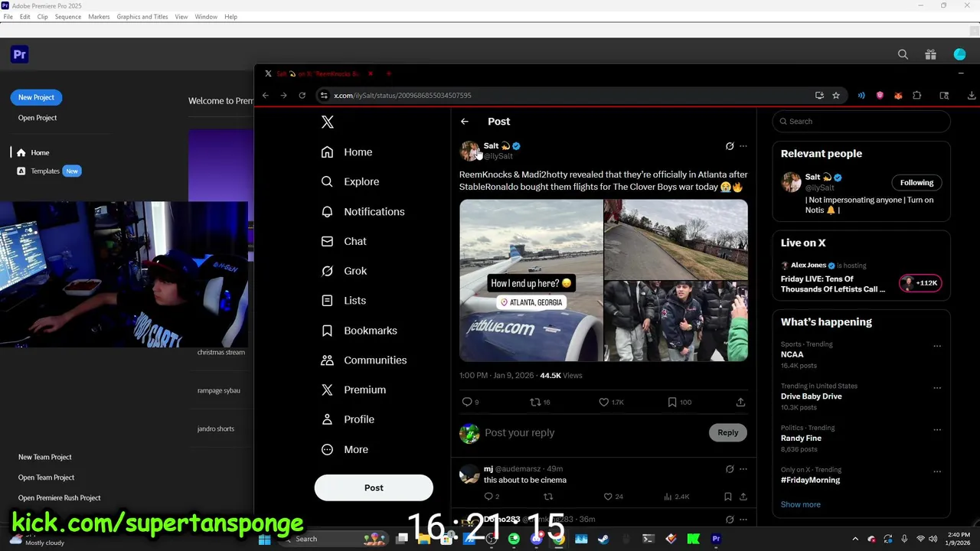The width and height of the screenshot is (980, 551).
Task: Click the reply comment icon on Salt's post
Action: 467,403
